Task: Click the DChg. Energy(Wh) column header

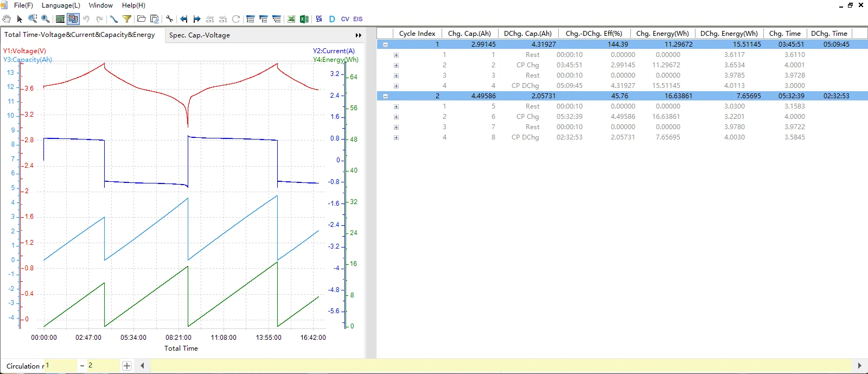Action: (729, 34)
